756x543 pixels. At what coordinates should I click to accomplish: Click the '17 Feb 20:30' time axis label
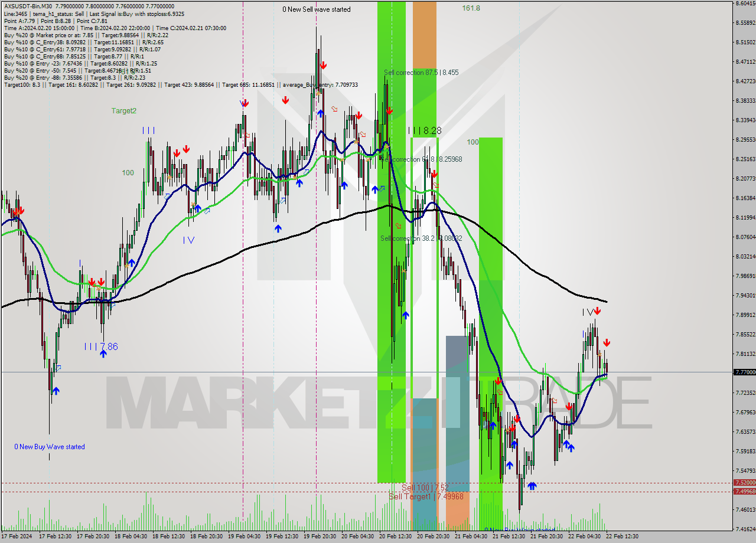[x=94, y=536]
